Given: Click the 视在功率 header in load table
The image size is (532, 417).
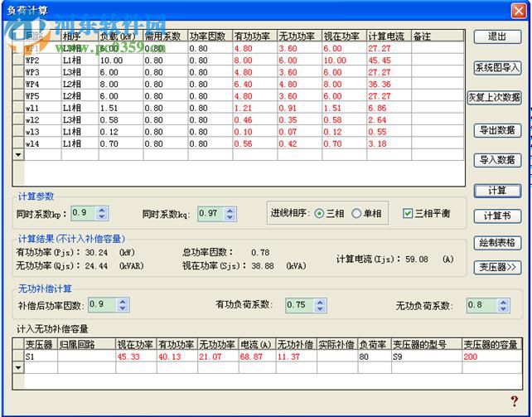Looking at the screenshot, I should tap(344, 36).
